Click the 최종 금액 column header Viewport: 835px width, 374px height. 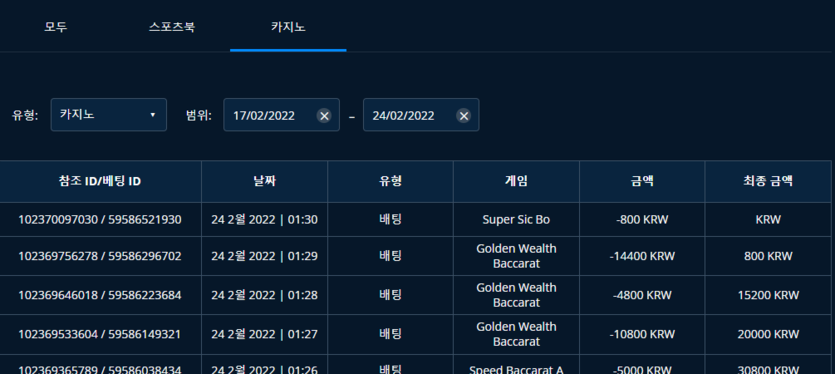tap(768, 181)
